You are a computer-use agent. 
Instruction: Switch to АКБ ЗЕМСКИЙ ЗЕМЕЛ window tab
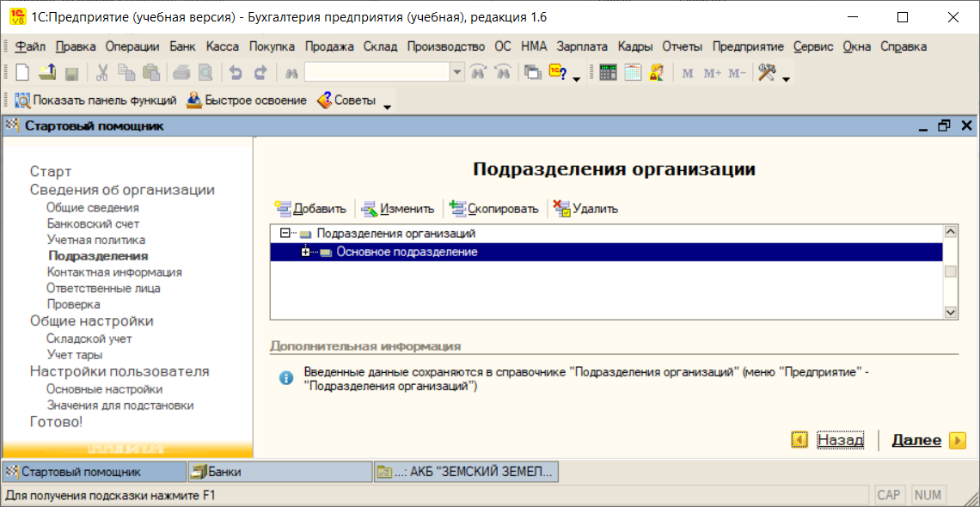(x=466, y=472)
